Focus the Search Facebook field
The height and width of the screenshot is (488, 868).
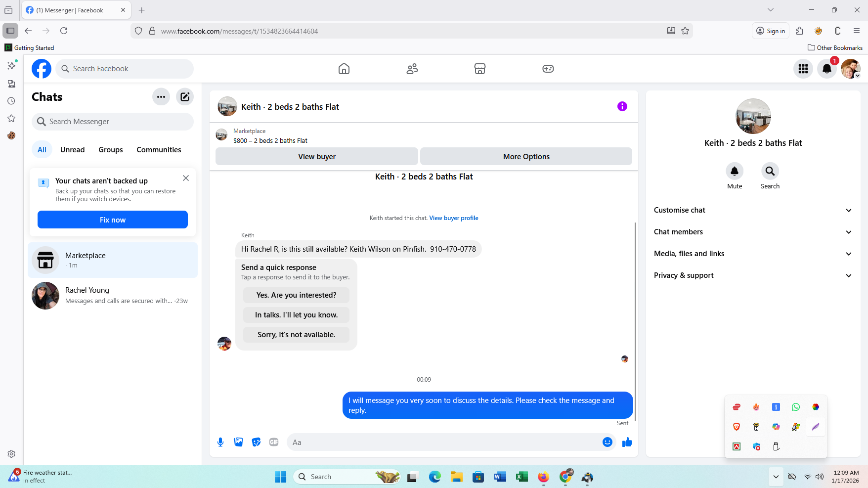125,69
